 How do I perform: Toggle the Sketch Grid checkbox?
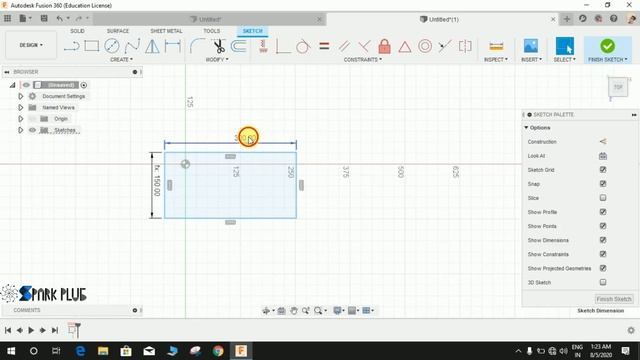(603, 170)
